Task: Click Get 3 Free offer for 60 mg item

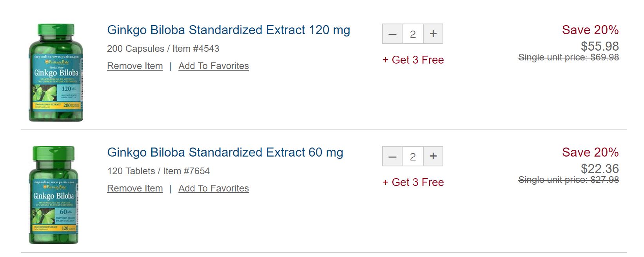Action: tap(413, 182)
